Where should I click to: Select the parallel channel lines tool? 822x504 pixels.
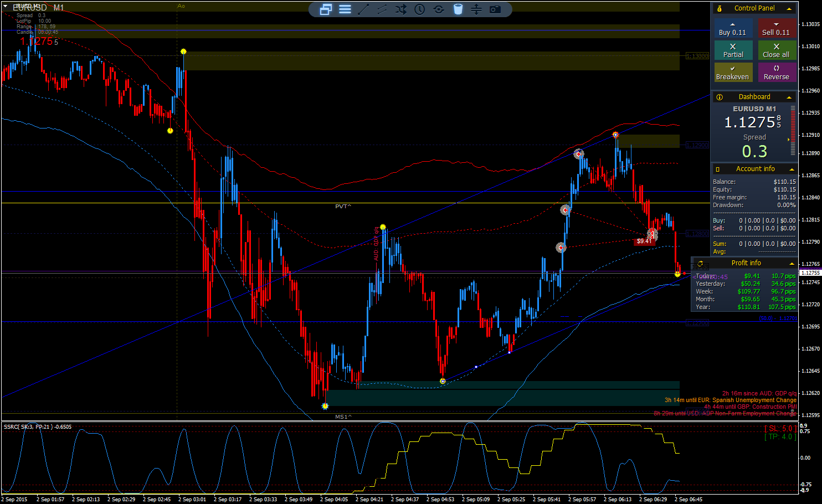pyautogui.click(x=382, y=9)
